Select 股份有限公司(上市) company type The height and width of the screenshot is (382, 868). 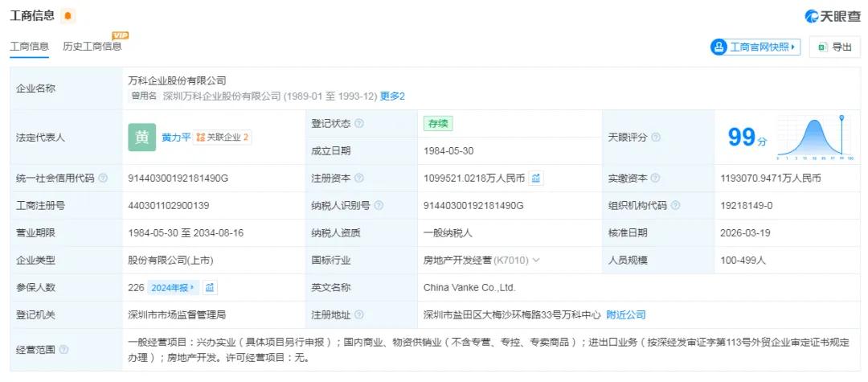click(170, 261)
